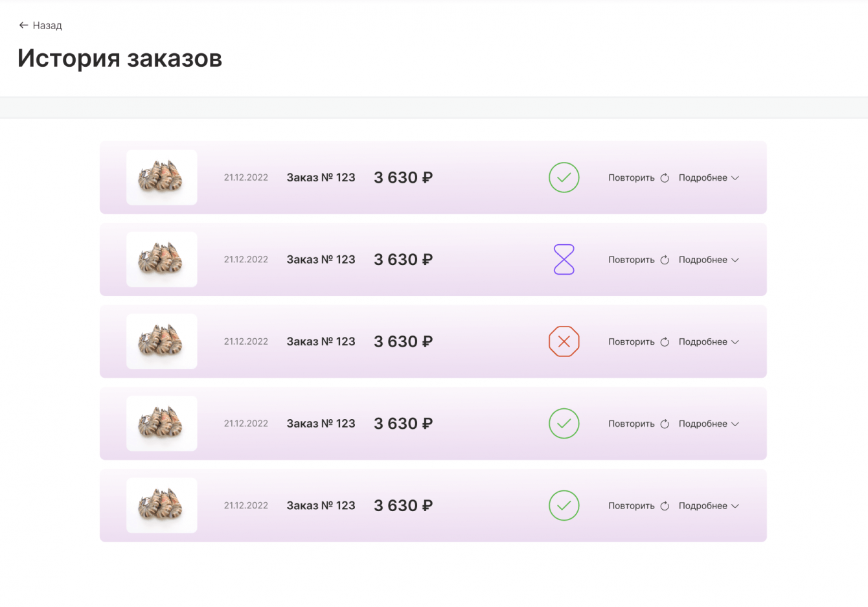Click the red cancelled status icon
This screenshot has width=868, height=607.
[x=564, y=341]
